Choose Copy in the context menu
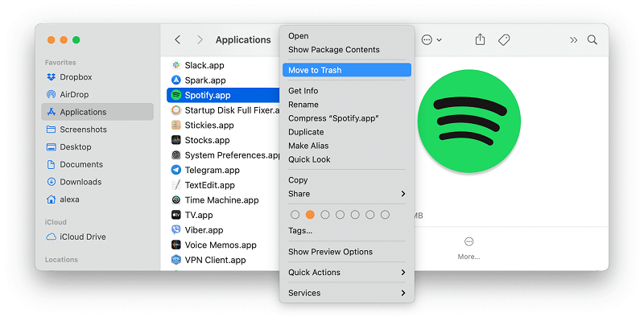 347,180
